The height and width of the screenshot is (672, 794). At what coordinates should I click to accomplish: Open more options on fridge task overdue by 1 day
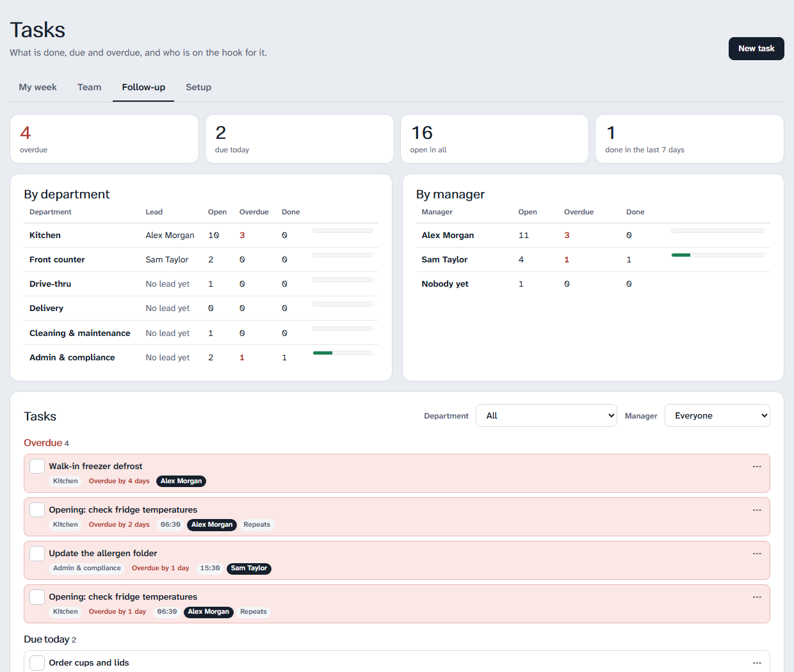757,597
